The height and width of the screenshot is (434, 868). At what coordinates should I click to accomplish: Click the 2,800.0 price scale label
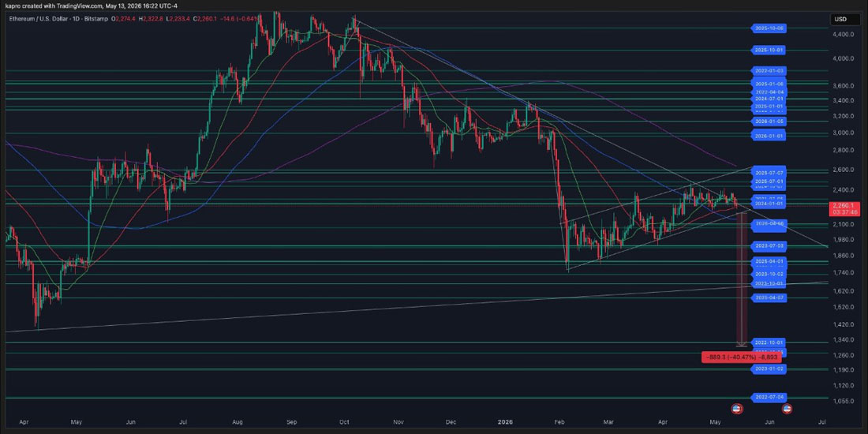coord(843,150)
